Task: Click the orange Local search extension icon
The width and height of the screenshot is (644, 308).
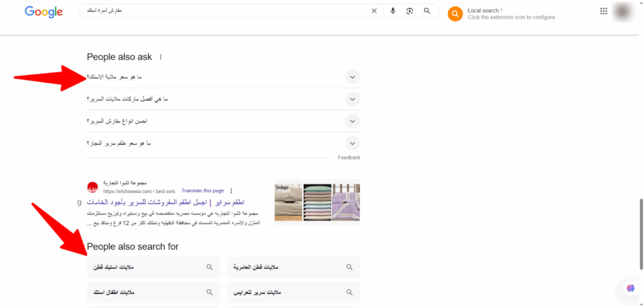Action: [455, 14]
